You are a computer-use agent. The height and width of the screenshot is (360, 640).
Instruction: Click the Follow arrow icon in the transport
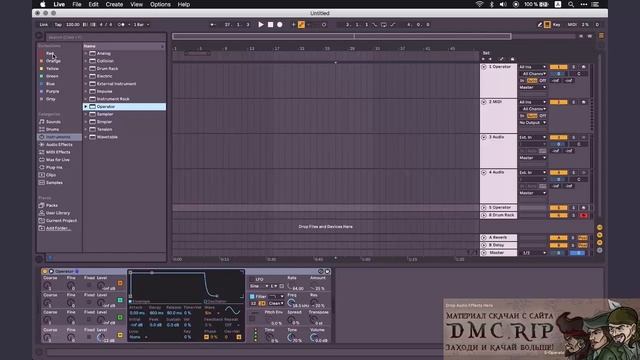pyautogui.click(x=213, y=24)
